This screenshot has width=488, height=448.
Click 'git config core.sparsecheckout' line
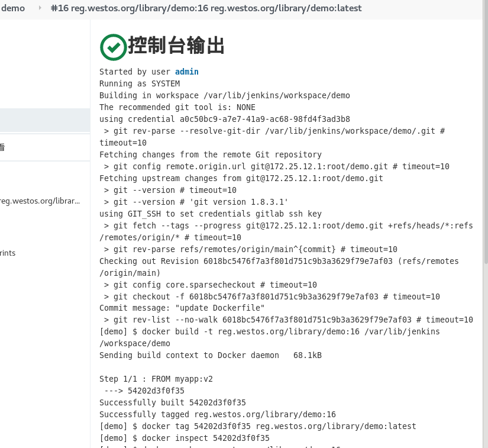[211, 285]
